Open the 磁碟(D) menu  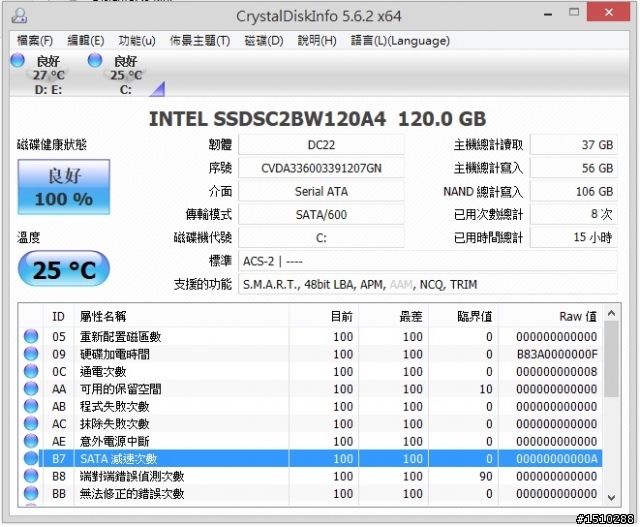point(264,41)
